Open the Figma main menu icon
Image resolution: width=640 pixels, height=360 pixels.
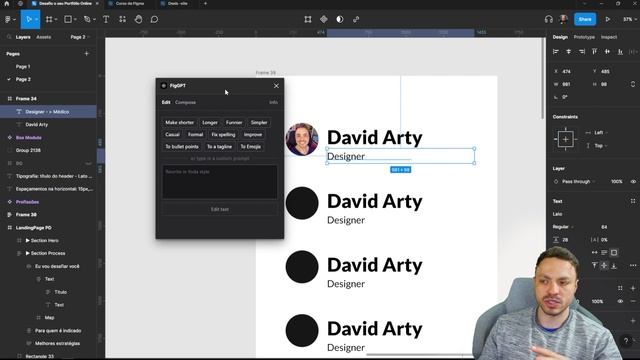click(9, 19)
